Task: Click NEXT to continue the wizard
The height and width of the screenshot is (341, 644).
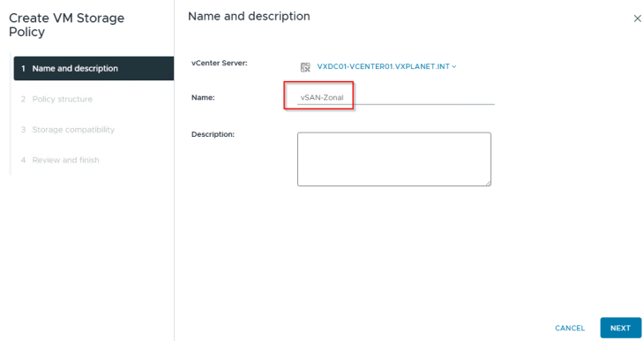Action: pos(620,328)
